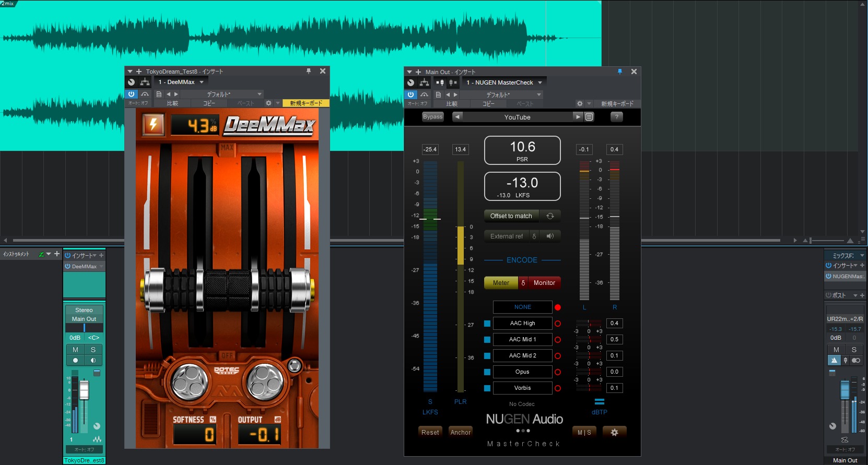Mute the TokyoDream channel with M
This screenshot has width=868, height=465.
tap(75, 350)
